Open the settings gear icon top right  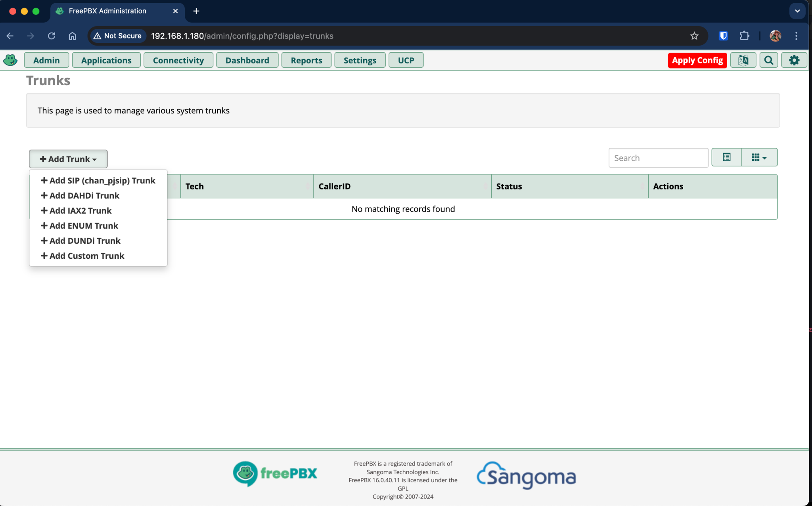(794, 60)
